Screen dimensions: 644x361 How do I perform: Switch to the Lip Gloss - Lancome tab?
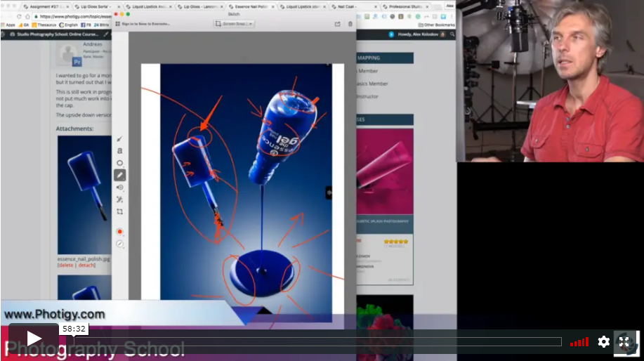click(x=200, y=6)
